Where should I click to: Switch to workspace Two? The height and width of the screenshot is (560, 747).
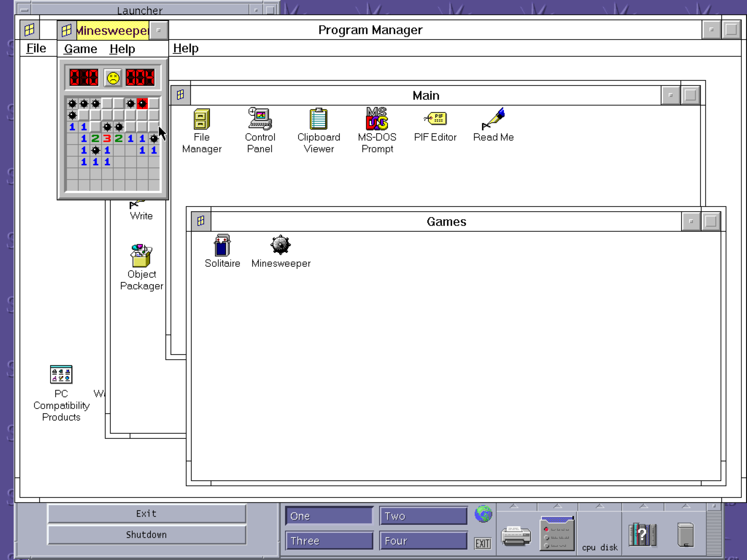pyautogui.click(x=423, y=516)
